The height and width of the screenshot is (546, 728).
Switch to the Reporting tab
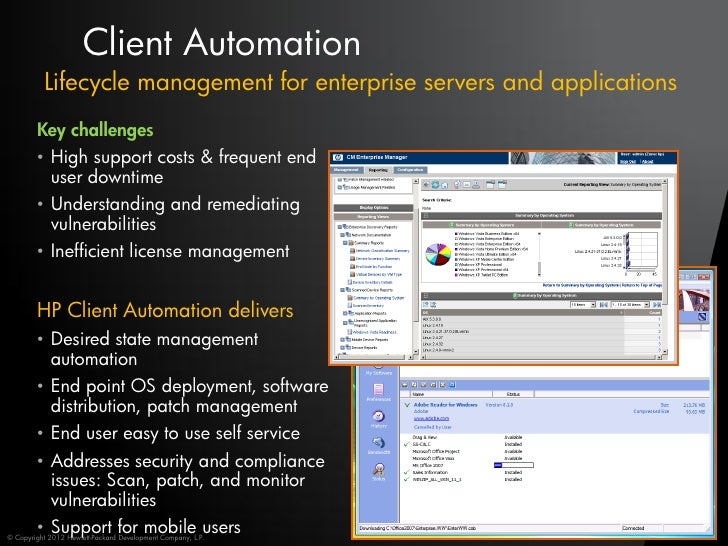tap(378, 170)
